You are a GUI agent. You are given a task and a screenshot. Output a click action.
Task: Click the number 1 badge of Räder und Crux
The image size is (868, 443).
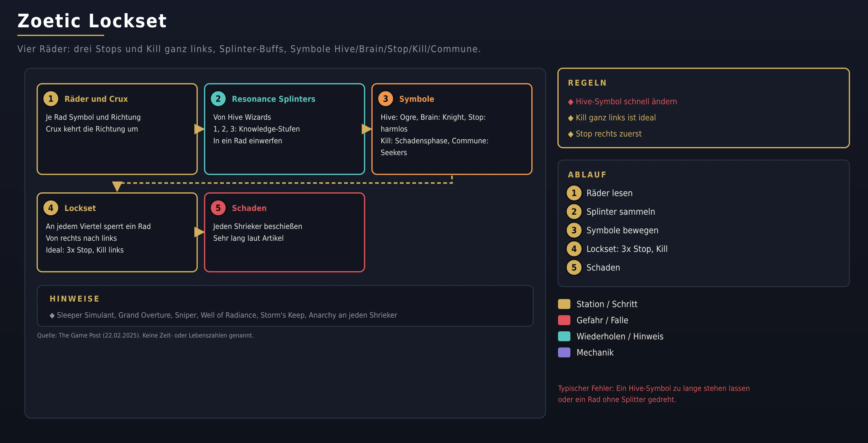point(51,99)
